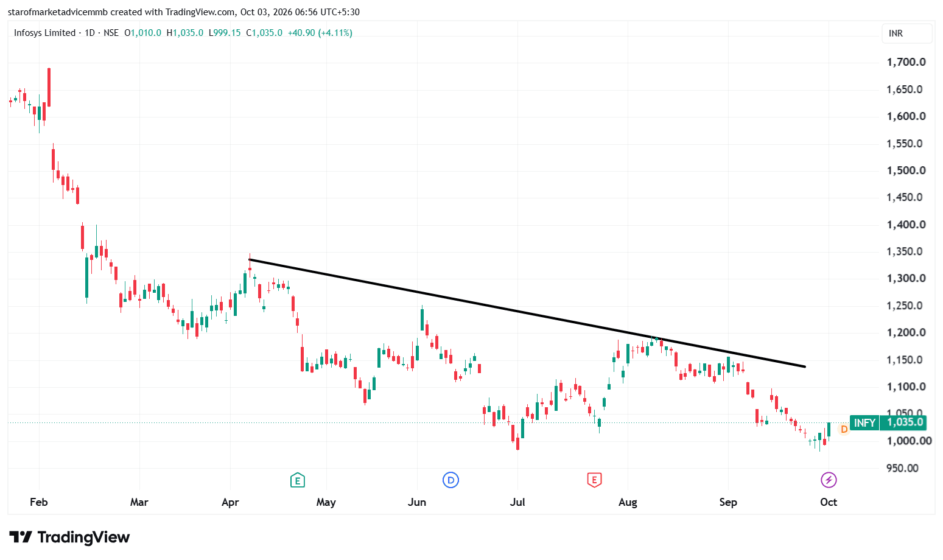Screen dimensions: 943x560
Task: Select the black descending trendline
Action: pos(527,313)
